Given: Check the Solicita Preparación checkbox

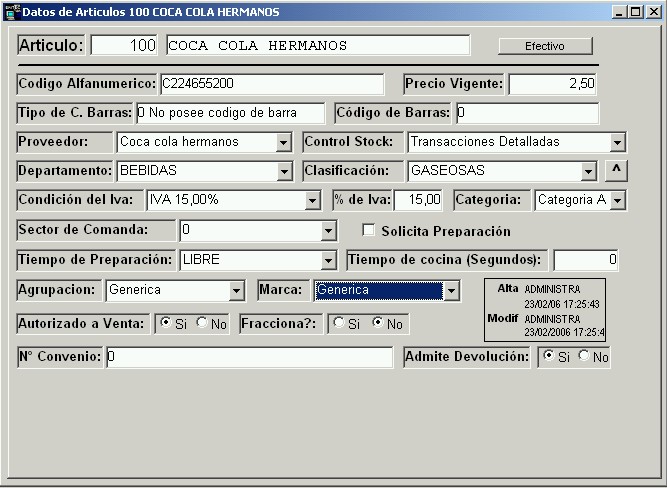Looking at the screenshot, I should pyautogui.click(x=368, y=230).
